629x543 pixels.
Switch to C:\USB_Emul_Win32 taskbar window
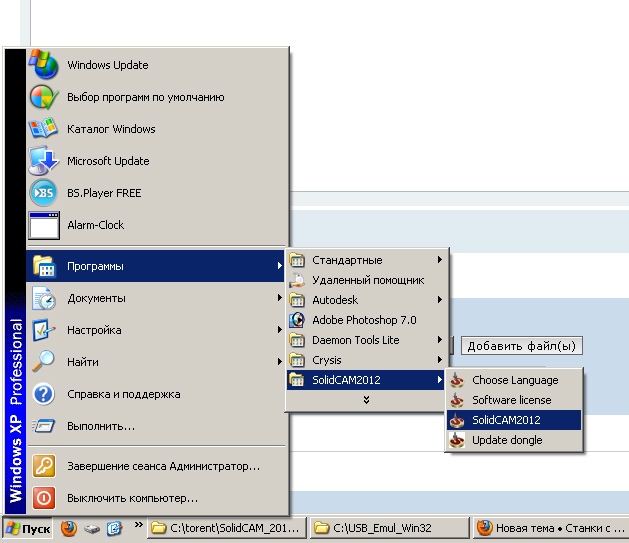point(390,528)
